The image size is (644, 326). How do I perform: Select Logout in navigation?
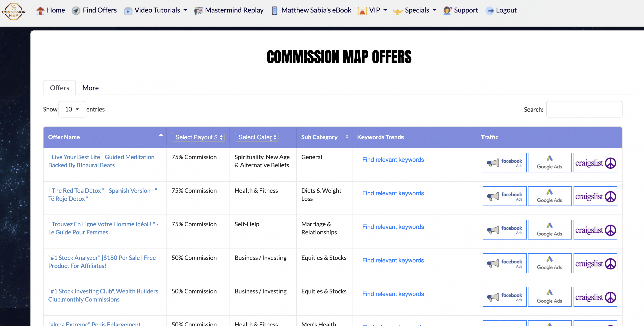pos(506,10)
